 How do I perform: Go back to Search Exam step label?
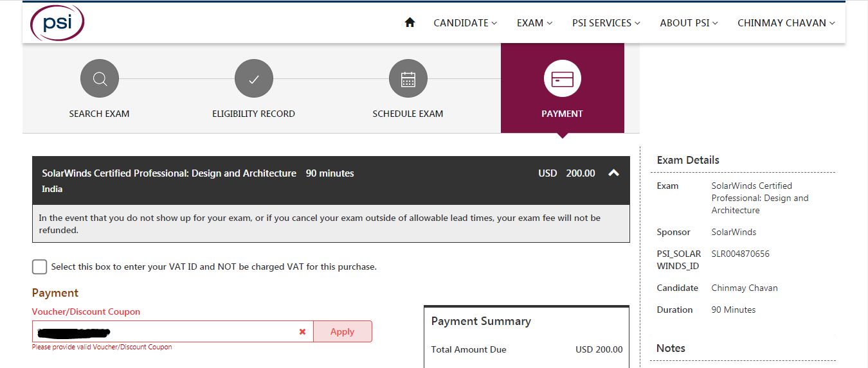pos(99,114)
